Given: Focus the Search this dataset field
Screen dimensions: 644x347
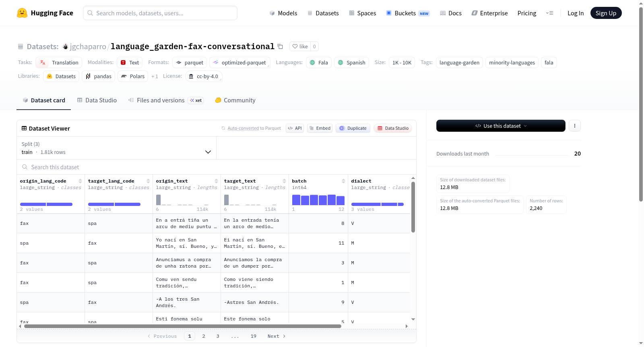Looking at the screenshot, I should click(x=217, y=167).
